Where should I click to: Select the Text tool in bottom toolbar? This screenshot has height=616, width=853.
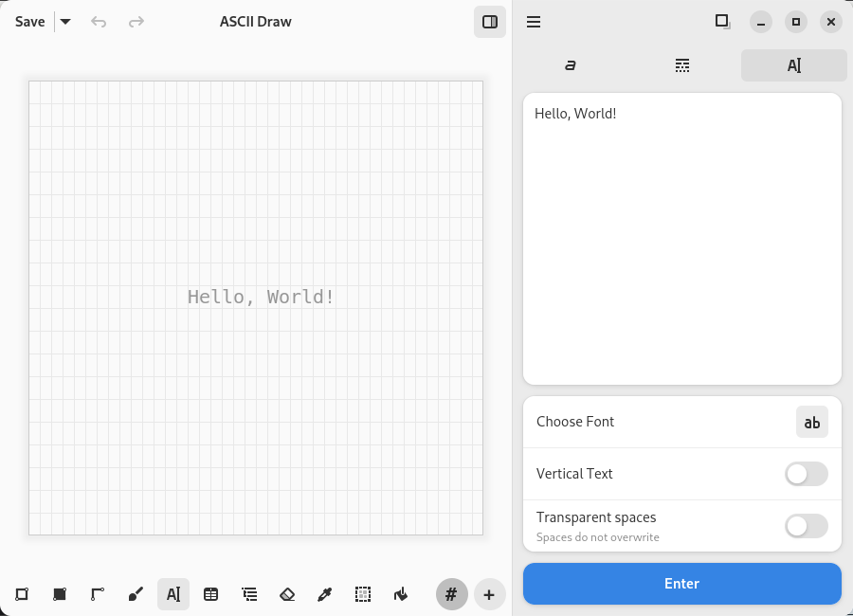tap(173, 594)
